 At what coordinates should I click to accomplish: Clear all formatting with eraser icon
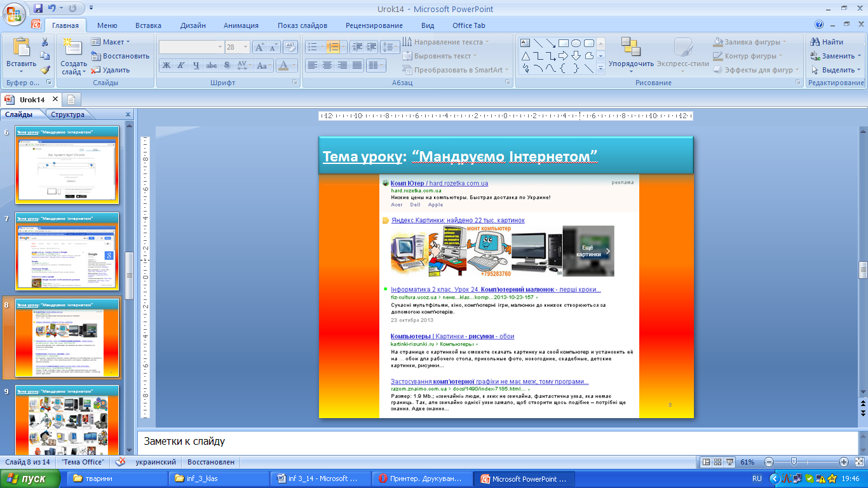pos(290,47)
